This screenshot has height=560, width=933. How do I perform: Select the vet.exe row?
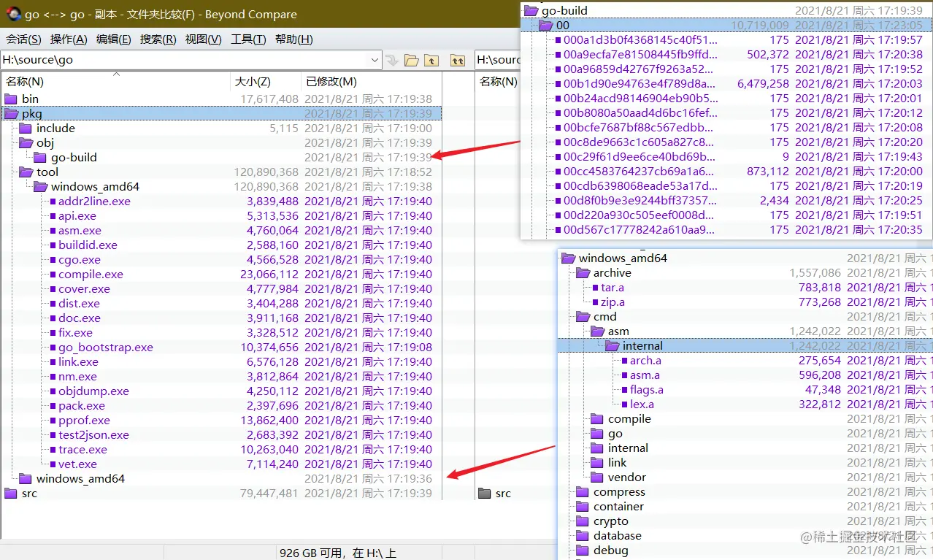point(221,464)
